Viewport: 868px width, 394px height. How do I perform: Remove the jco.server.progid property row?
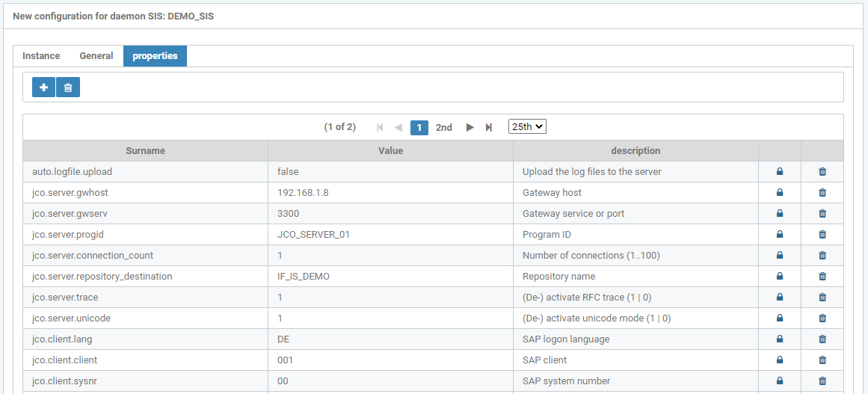point(822,235)
